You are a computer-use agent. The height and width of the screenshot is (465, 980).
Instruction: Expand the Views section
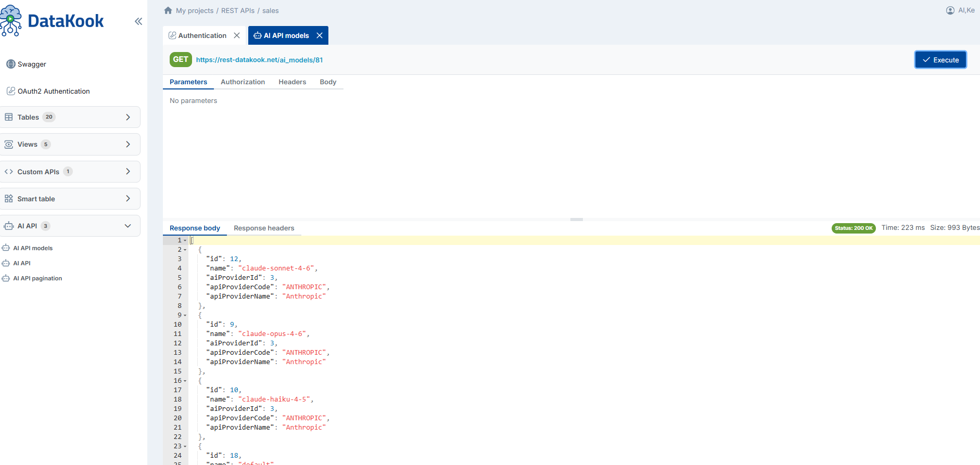point(128,144)
